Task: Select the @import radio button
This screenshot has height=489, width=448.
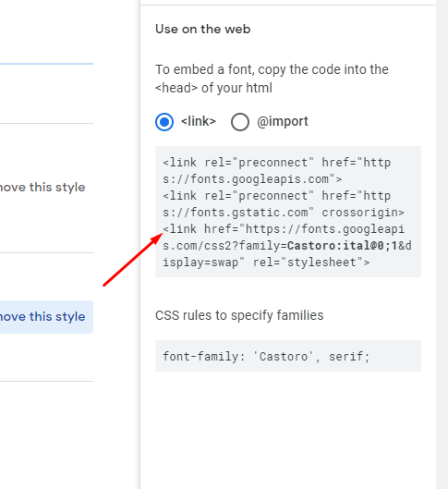Action: (240, 122)
